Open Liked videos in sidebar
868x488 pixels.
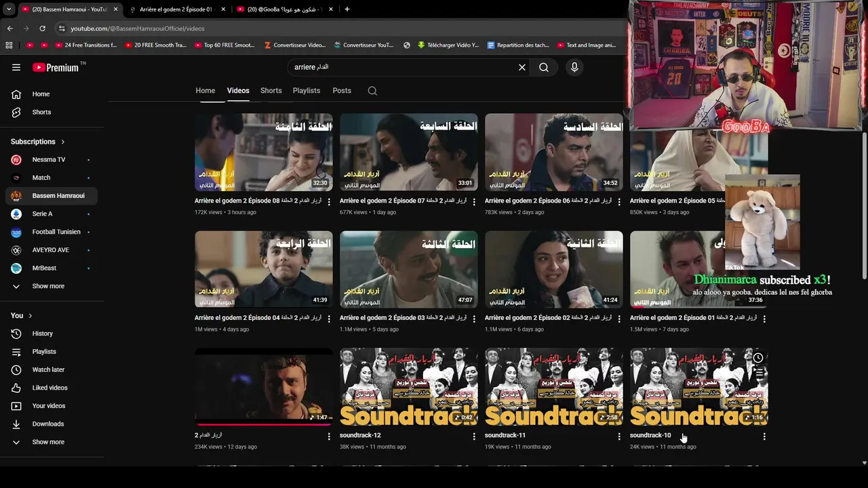pos(52,388)
